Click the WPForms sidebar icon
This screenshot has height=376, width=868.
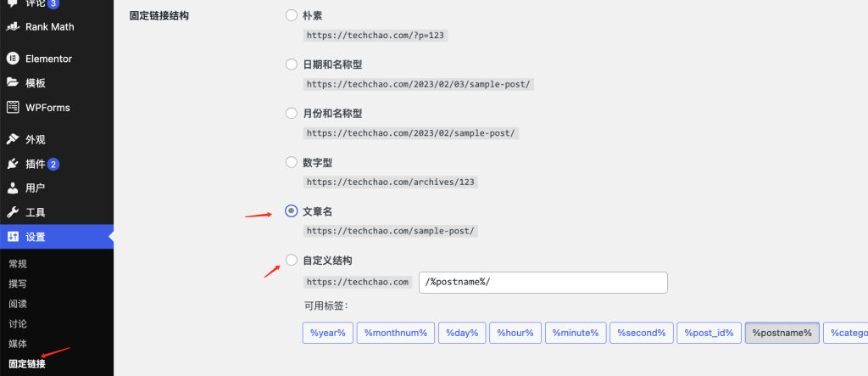(13, 108)
